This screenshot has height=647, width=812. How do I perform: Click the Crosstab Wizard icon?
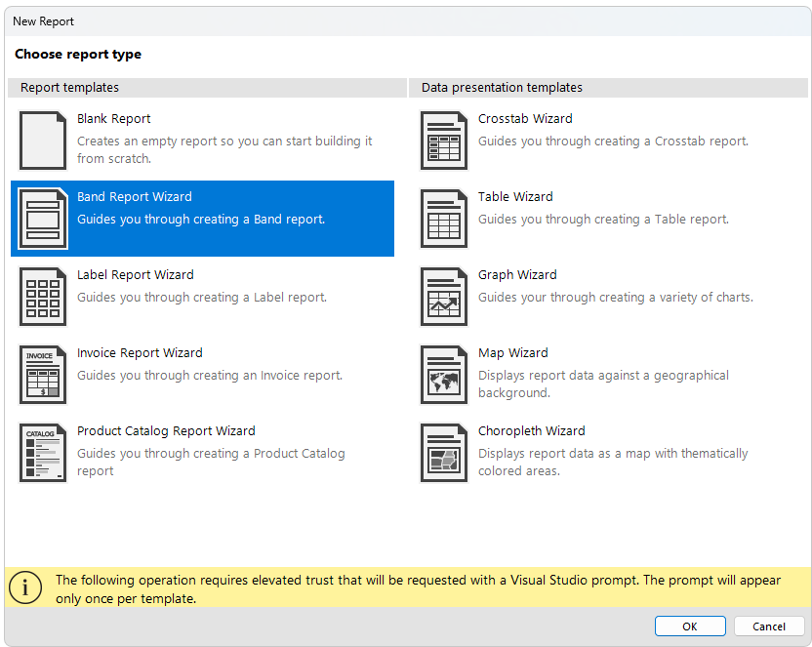(444, 140)
